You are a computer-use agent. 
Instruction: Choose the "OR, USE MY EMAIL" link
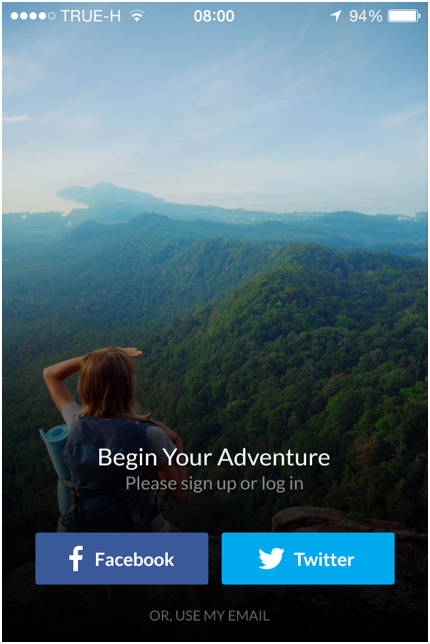point(209,616)
